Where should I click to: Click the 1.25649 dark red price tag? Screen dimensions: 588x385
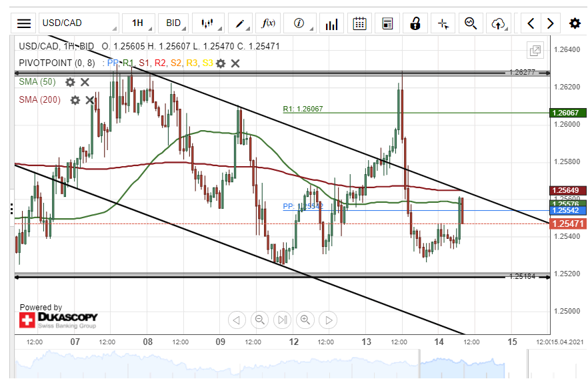567,190
